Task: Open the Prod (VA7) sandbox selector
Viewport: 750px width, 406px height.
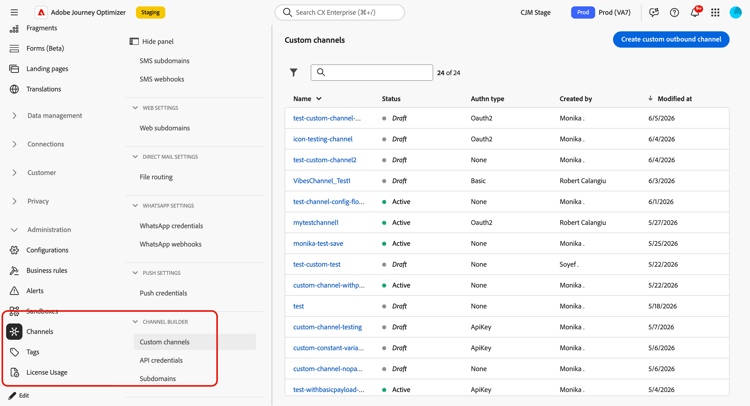Action: [601, 12]
